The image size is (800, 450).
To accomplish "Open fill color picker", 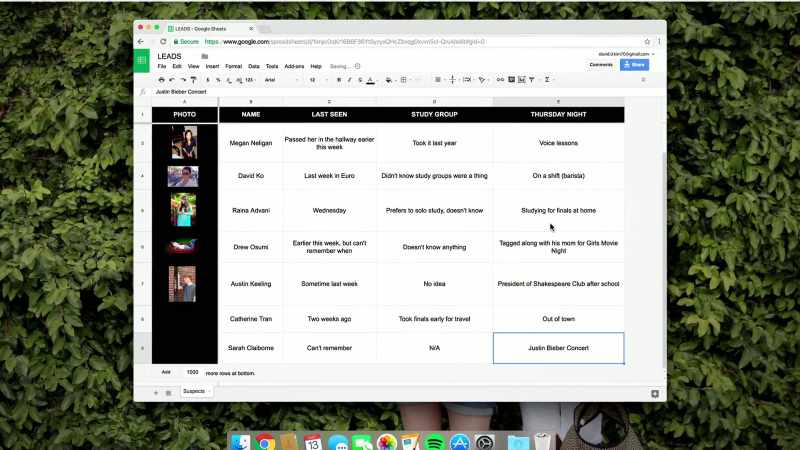I will [x=389, y=80].
